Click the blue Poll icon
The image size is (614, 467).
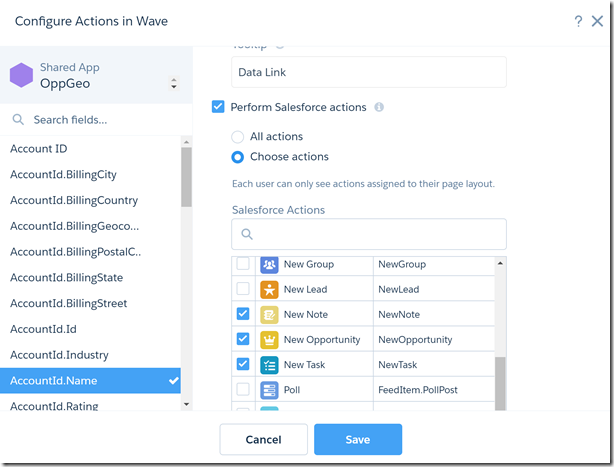coord(269,390)
